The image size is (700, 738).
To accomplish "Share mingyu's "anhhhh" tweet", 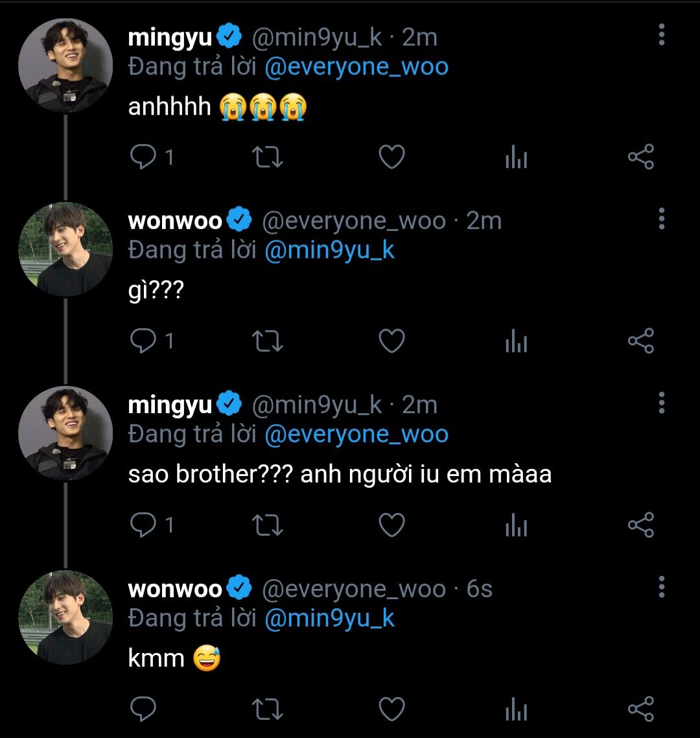I will pyautogui.click(x=640, y=157).
